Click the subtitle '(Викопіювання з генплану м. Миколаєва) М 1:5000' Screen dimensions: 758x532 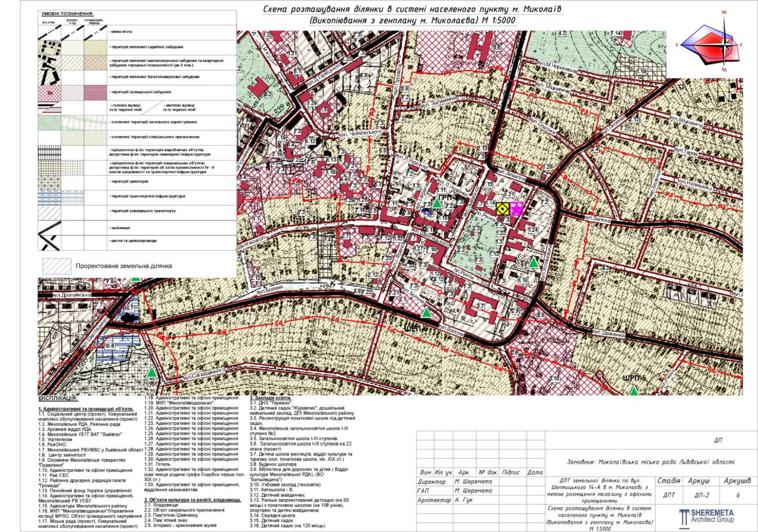(x=413, y=21)
